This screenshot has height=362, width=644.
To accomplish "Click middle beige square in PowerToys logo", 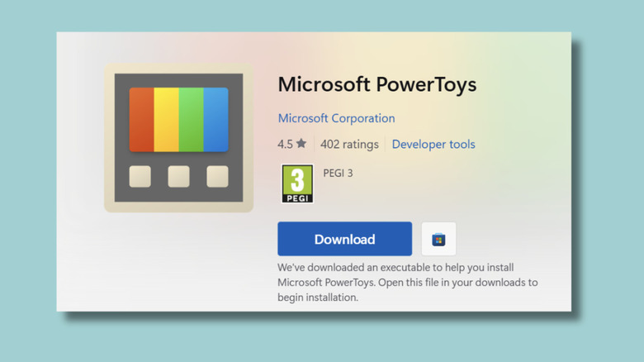I will tap(178, 176).
